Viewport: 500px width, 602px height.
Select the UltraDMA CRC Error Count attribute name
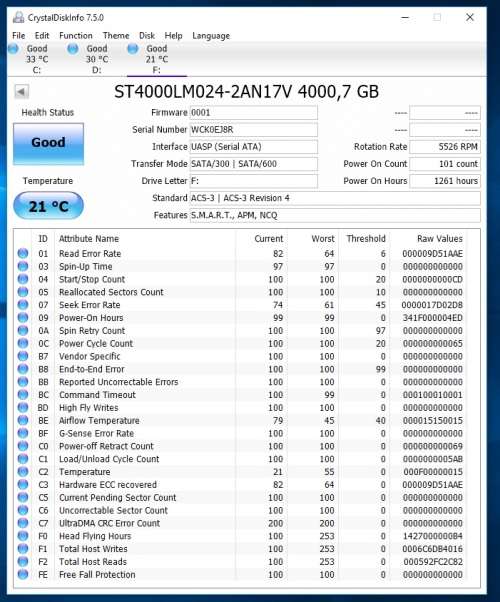[x=109, y=523]
